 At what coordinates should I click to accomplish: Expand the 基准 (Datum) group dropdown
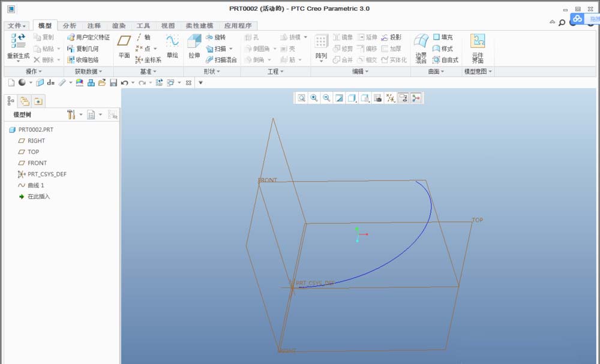click(x=148, y=71)
